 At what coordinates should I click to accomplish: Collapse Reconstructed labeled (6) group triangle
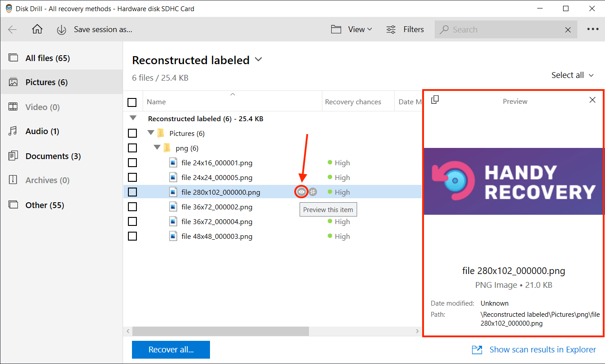click(132, 119)
